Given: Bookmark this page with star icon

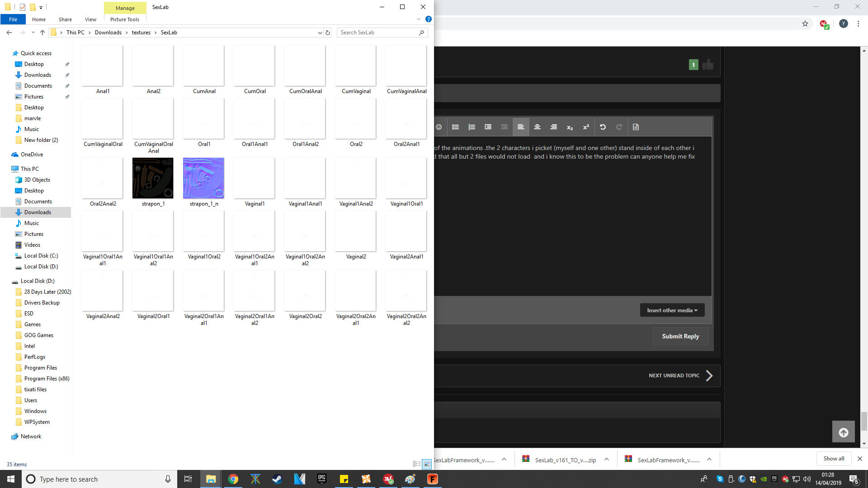Looking at the screenshot, I should click(805, 23).
